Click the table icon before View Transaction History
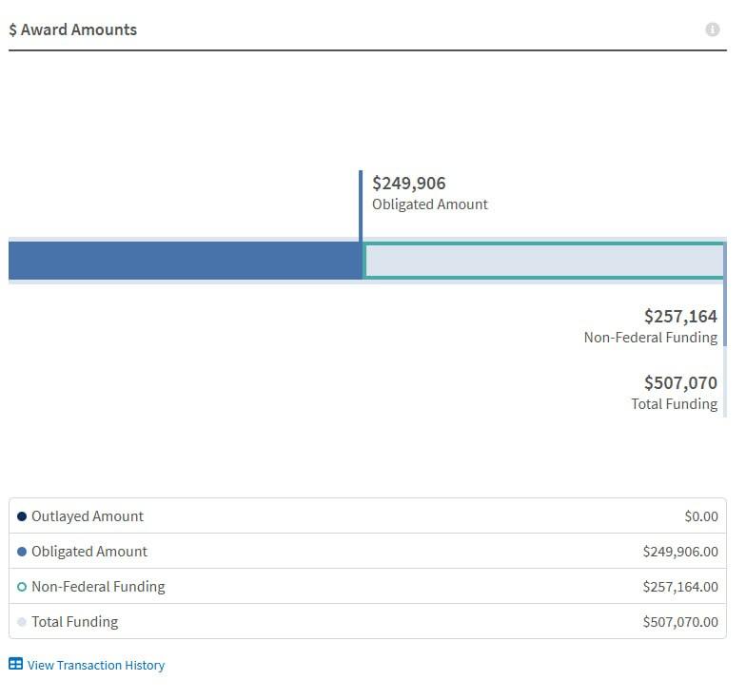Image resolution: width=746 pixels, height=700 pixels. coord(15,664)
